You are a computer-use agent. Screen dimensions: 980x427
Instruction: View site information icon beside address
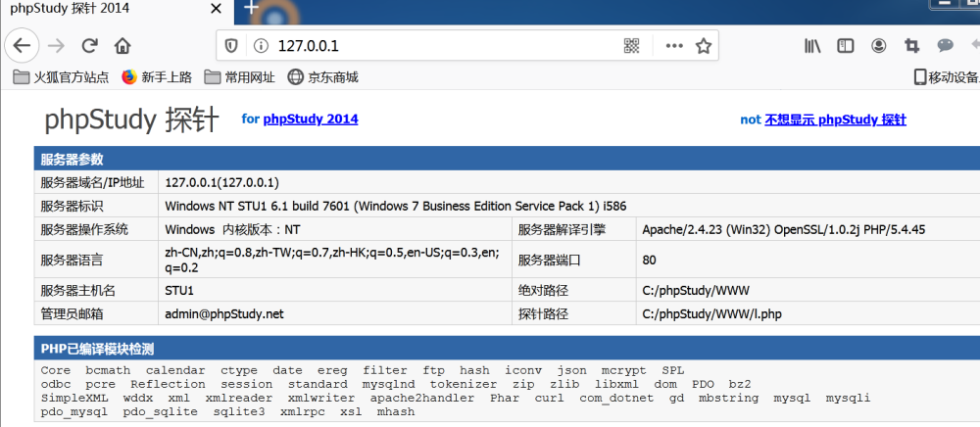pos(261,46)
